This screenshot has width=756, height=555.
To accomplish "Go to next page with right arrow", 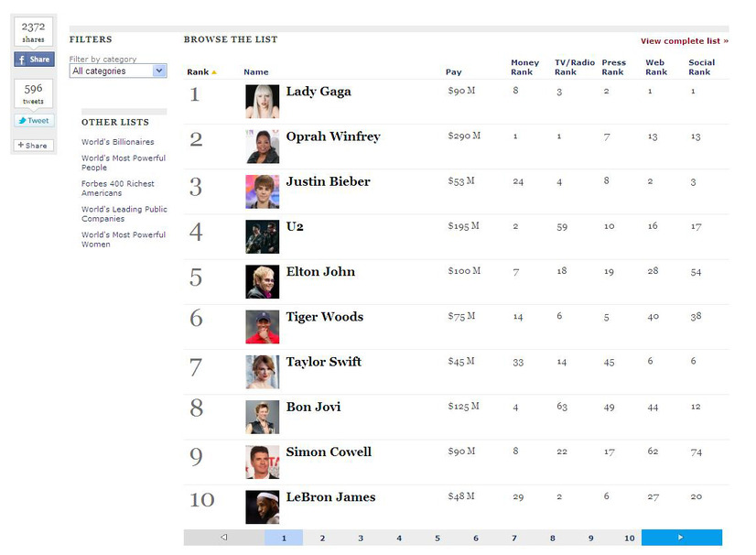I will [681, 538].
